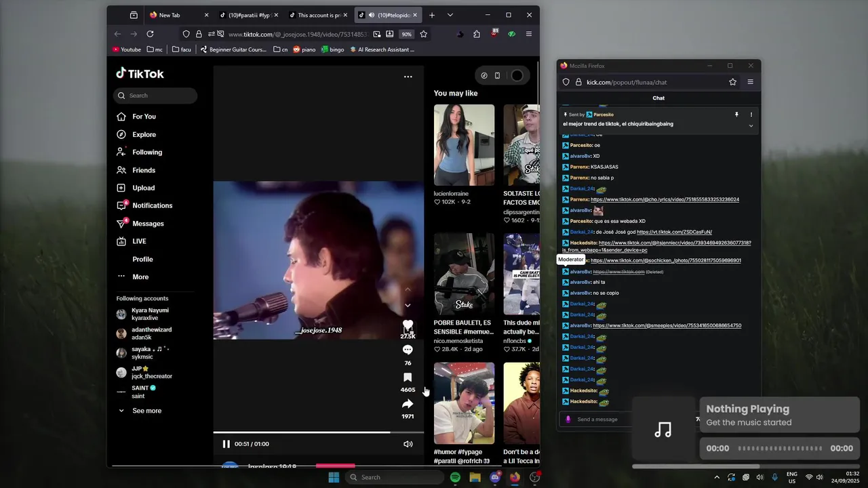The width and height of the screenshot is (868, 488).
Task: Like the TikTok video with heart icon
Action: tap(408, 325)
